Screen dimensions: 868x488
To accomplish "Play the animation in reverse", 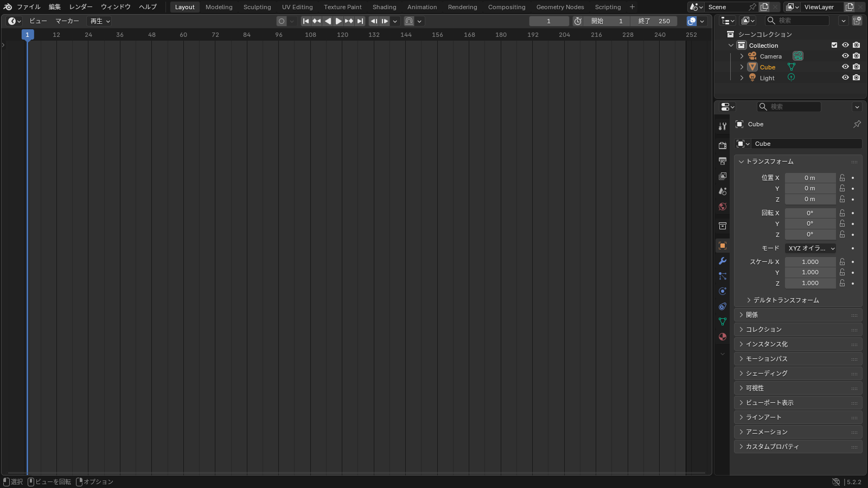I will (x=328, y=21).
